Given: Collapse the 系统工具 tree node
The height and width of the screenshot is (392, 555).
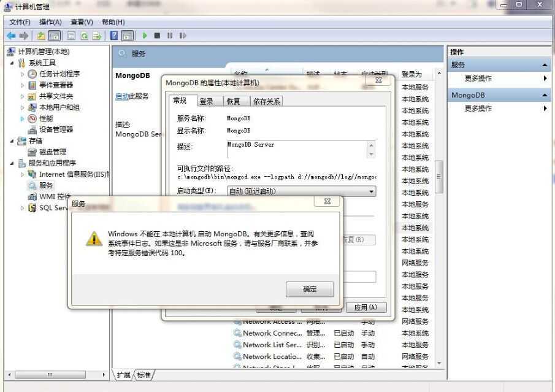Looking at the screenshot, I should (x=12, y=63).
